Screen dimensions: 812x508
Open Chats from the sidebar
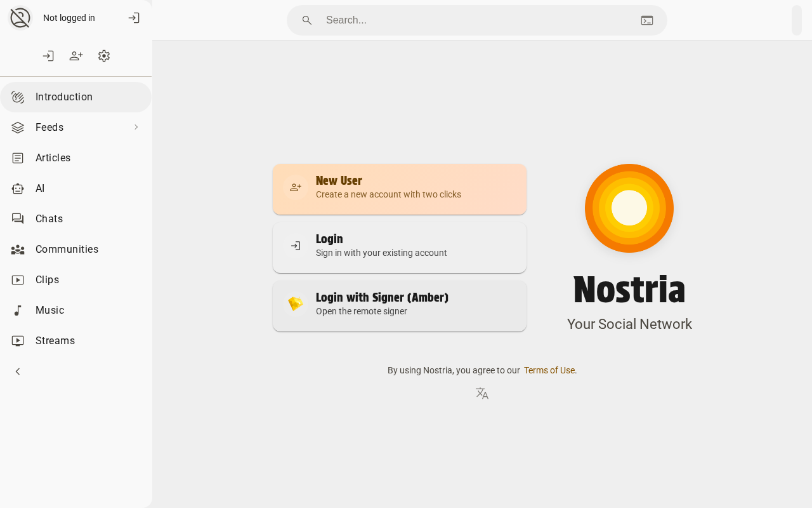click(75, 219)
